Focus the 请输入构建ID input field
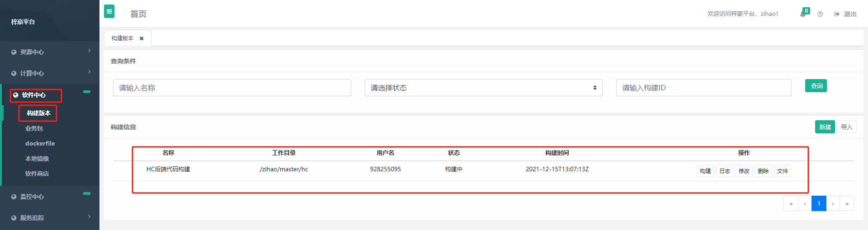 tap(703, 88)
